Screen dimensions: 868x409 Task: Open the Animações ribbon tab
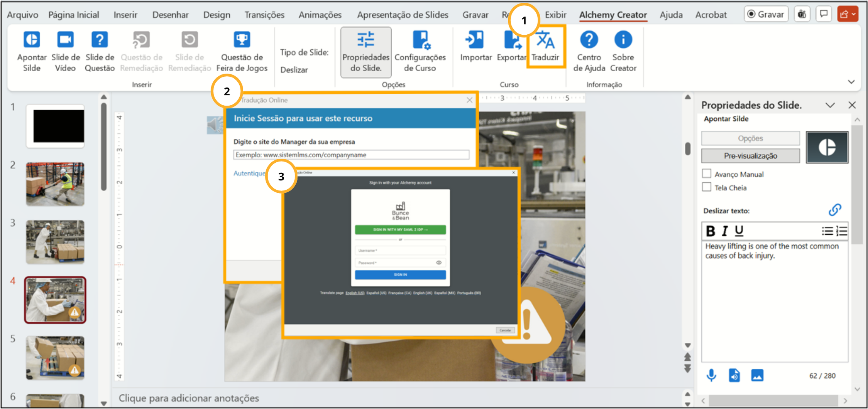pyautogui.click(x=320, y=15)
